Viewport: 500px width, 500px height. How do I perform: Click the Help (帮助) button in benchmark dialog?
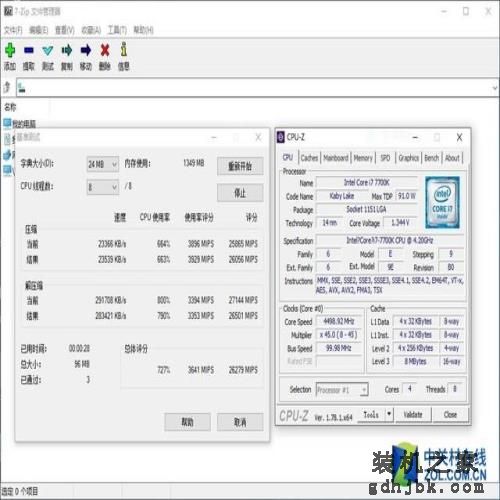187,422
